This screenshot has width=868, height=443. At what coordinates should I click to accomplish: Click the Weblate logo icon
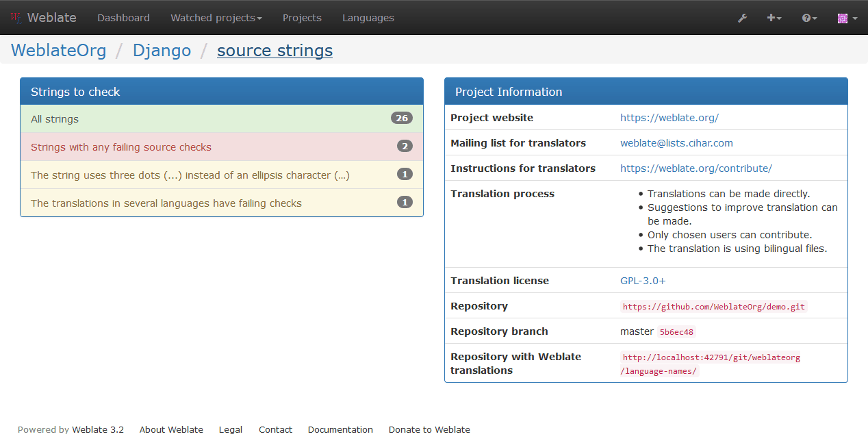(16, 18)
